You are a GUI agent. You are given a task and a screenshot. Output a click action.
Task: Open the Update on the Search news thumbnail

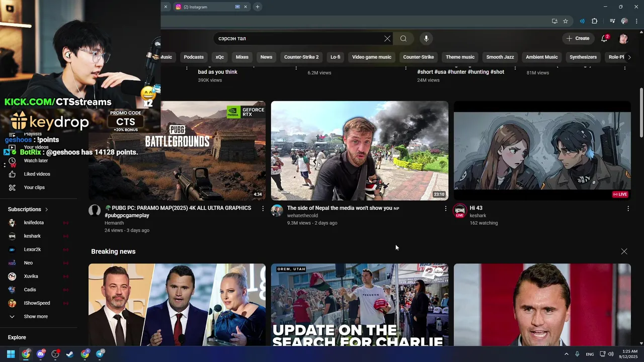pos(360,305)
